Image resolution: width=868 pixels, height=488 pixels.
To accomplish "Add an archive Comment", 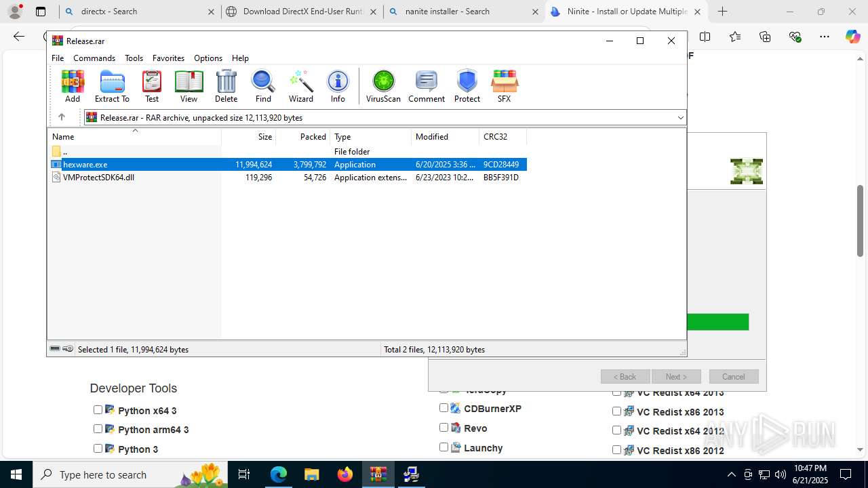I will pyautogui.click(x=427, y=86).
